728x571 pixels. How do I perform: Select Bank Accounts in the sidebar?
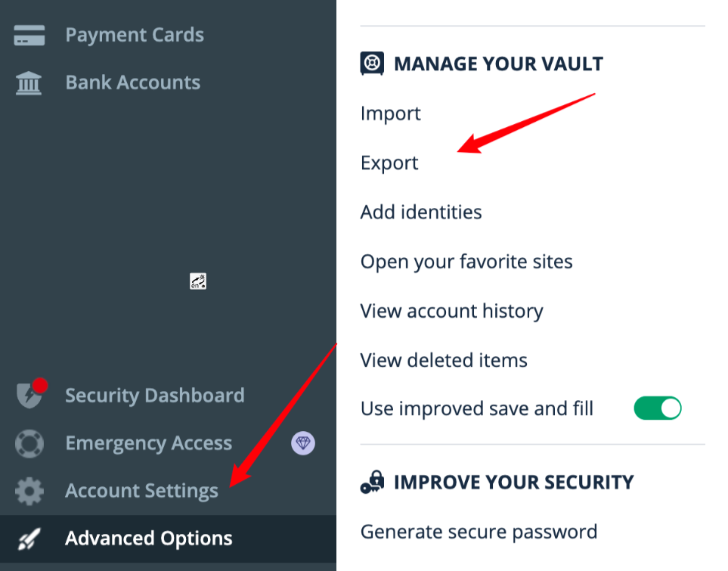[133, 82]
